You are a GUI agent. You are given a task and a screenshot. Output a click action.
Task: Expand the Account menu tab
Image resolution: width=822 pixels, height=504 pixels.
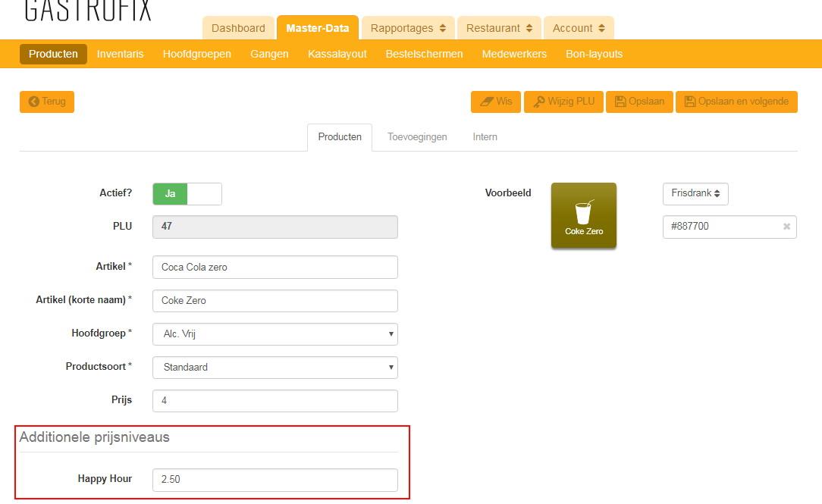click(x=578, y=28)
